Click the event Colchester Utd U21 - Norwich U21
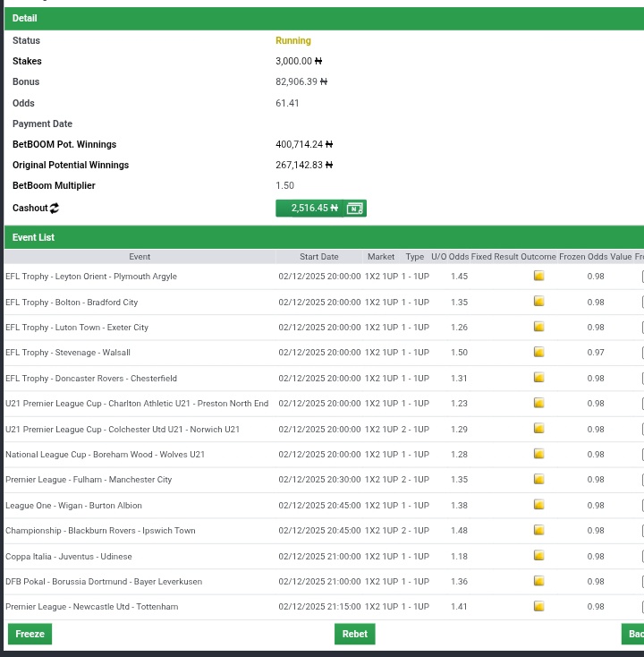Screen dimensions: 644x657 point(123,430)
